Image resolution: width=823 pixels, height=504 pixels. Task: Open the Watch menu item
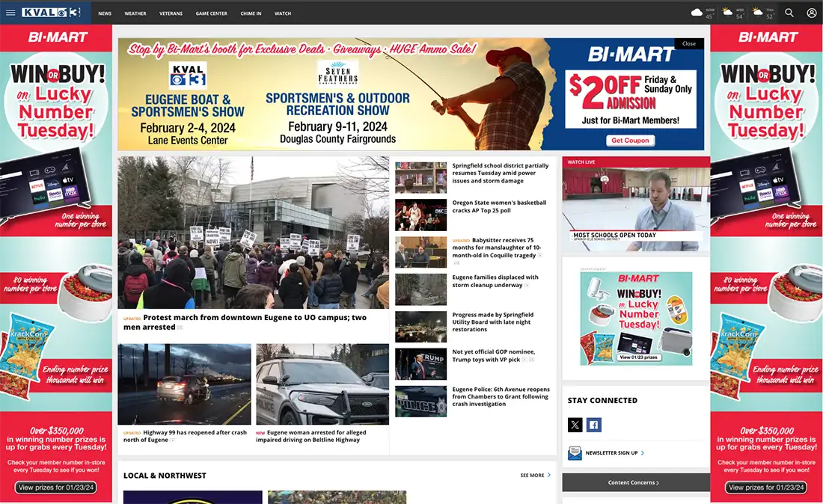(x=283, y=13)
